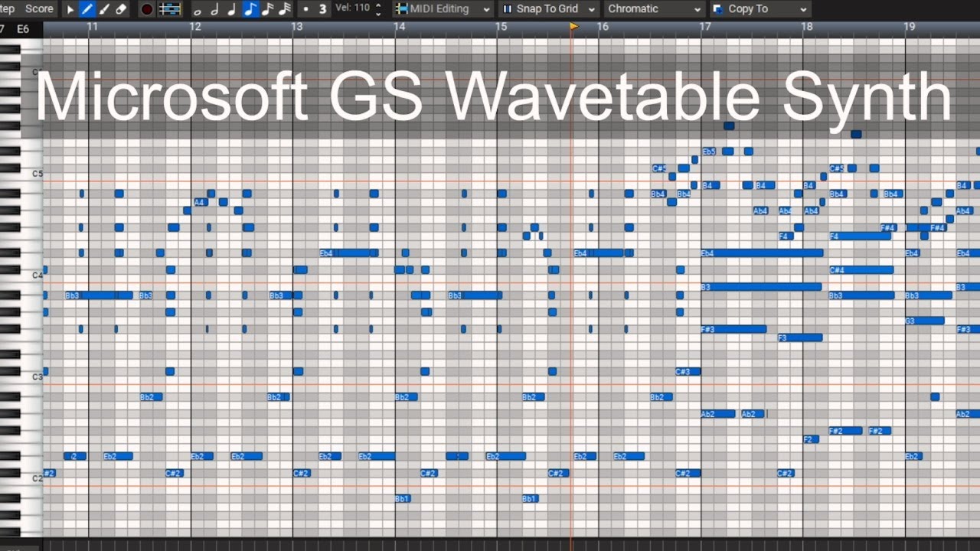The width and height of the screenshot is (980, 551).
Task: Select the long Eb4 note at bar 17
Action: (x=762, y=253)
